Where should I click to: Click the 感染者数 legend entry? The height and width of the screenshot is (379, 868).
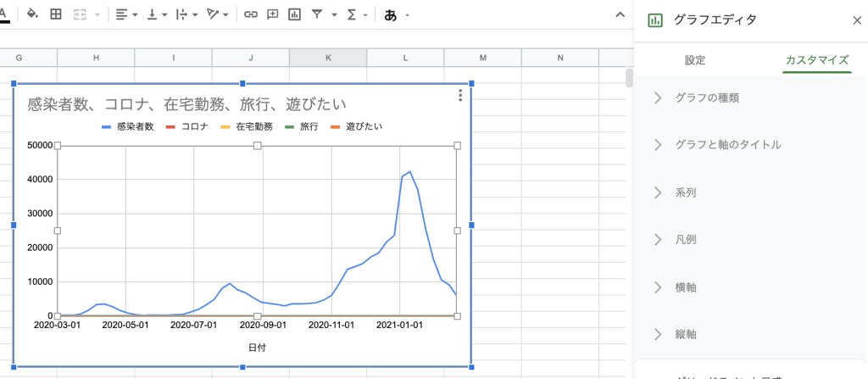click(128, 126)
